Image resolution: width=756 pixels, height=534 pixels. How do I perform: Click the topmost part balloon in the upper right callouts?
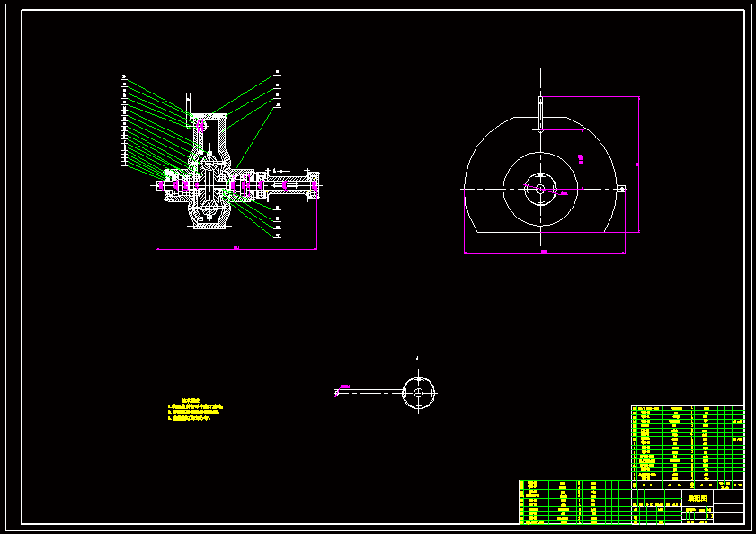click(277, 72)
